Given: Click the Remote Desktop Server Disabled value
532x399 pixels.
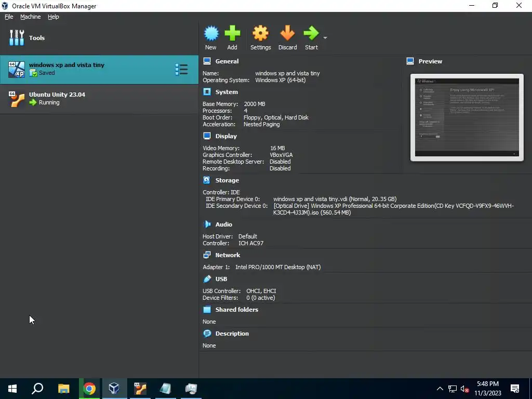Looking at the screenshot, I should pos(280,162).
